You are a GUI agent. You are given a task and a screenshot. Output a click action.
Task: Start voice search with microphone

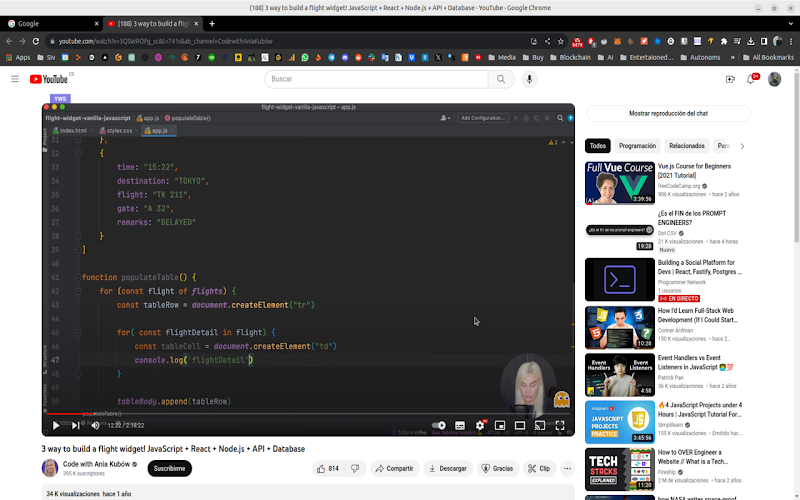pyautogui.click(x=529, y=79)
